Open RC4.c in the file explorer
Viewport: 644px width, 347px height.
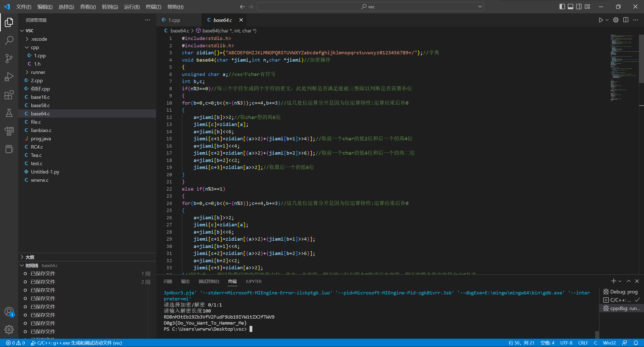37,147
